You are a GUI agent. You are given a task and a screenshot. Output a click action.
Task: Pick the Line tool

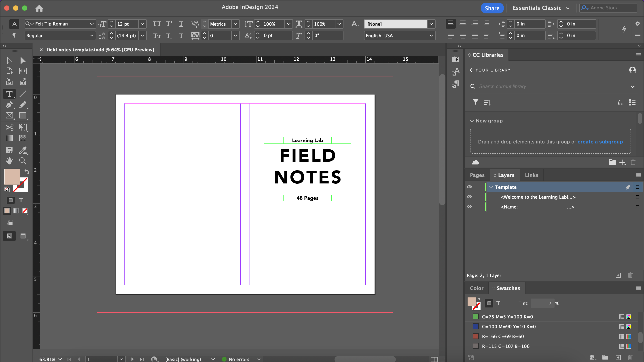coord(23,94)
